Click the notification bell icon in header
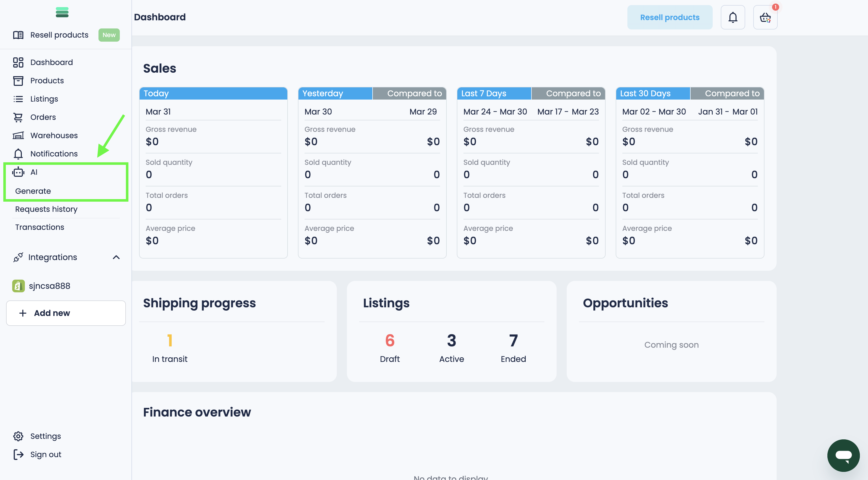Screen dimensions: 868x480 point(732,17)
